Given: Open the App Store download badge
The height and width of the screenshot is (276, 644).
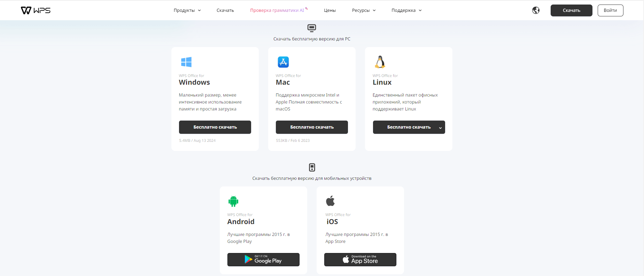Looking at the screenshot, I should point(360,260).
